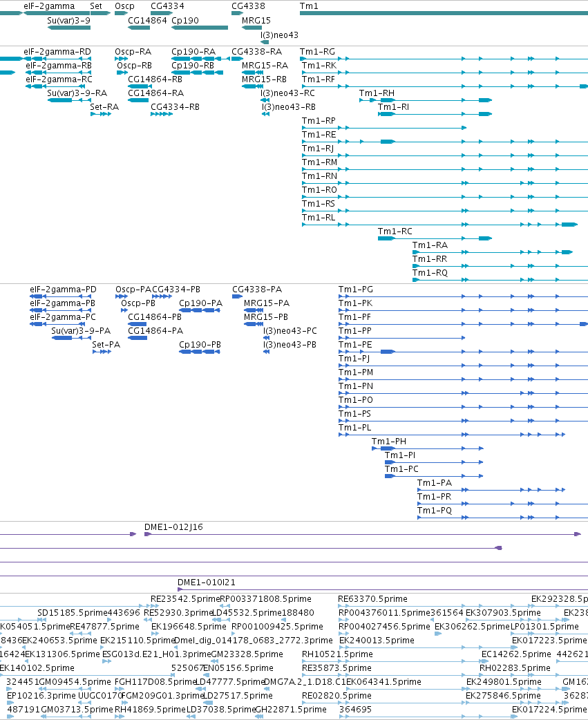Click EST EC14262.5prime
This screenshot has height=720, width=588.
516,654
